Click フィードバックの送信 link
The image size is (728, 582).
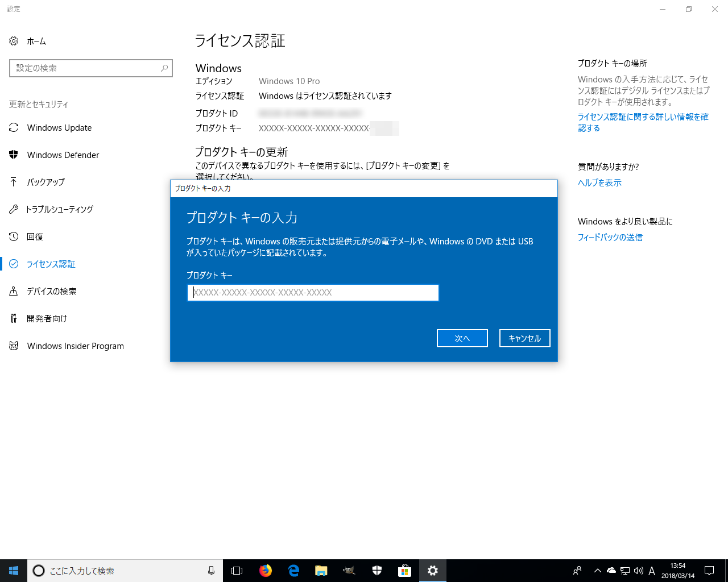click(x=610, y=237)
